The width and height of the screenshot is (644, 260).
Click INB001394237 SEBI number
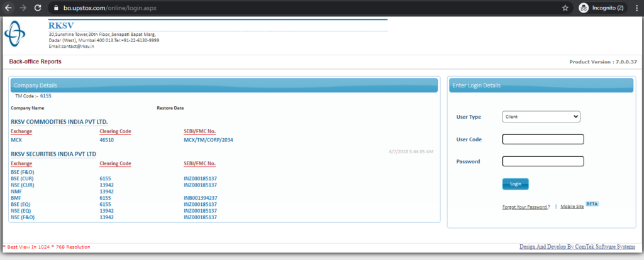tap(201, 198)
